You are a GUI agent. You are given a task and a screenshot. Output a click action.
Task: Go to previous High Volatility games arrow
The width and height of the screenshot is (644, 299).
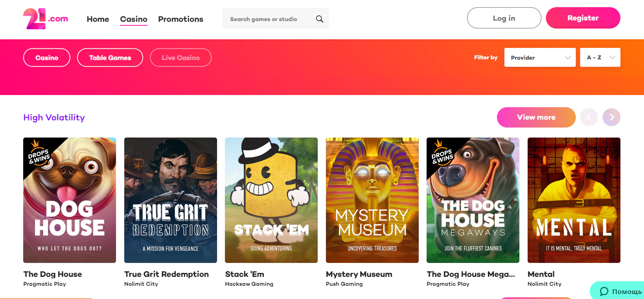(x=589, y=117)
